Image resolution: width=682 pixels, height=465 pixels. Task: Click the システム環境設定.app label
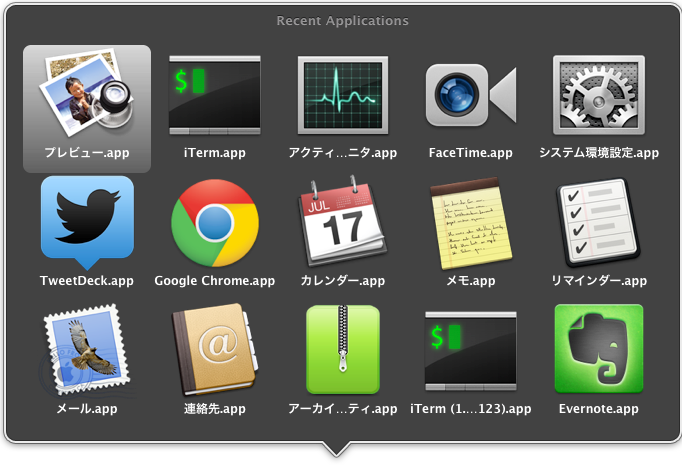pos(599,153)
